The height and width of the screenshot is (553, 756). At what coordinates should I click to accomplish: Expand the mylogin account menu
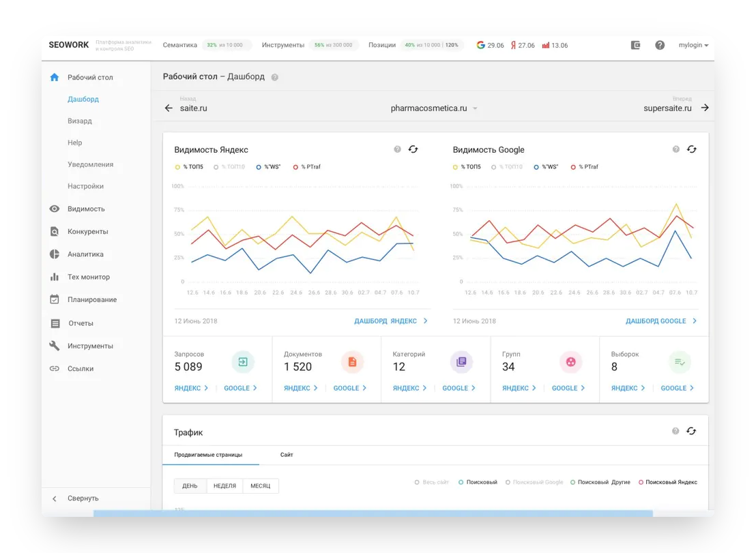coord(693,46)
